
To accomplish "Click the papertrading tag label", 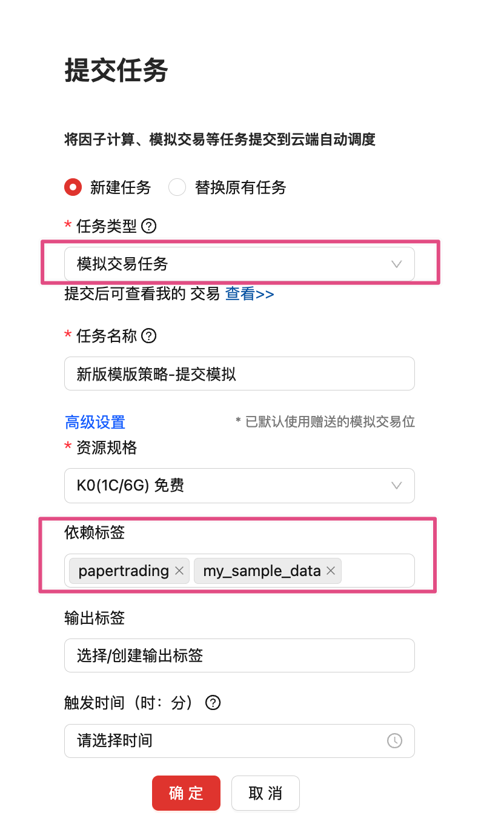I will click(x=124, y=571).
